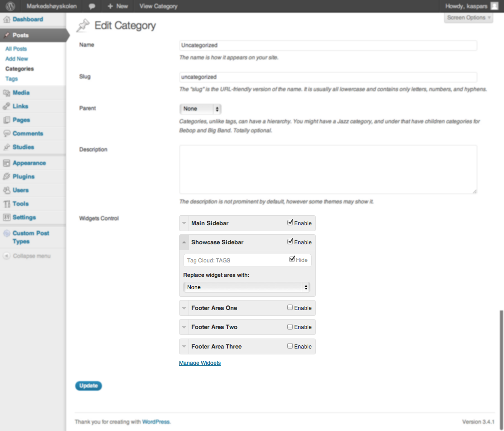This screenshot has height=431, width=504.
Task: Click the WordPress logo icon
Action: coord(10,6)
